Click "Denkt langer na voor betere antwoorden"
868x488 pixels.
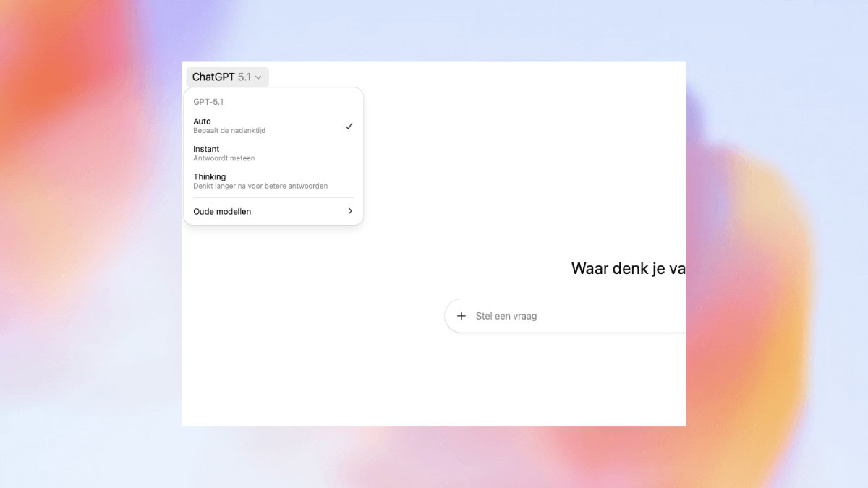(260, 186)
